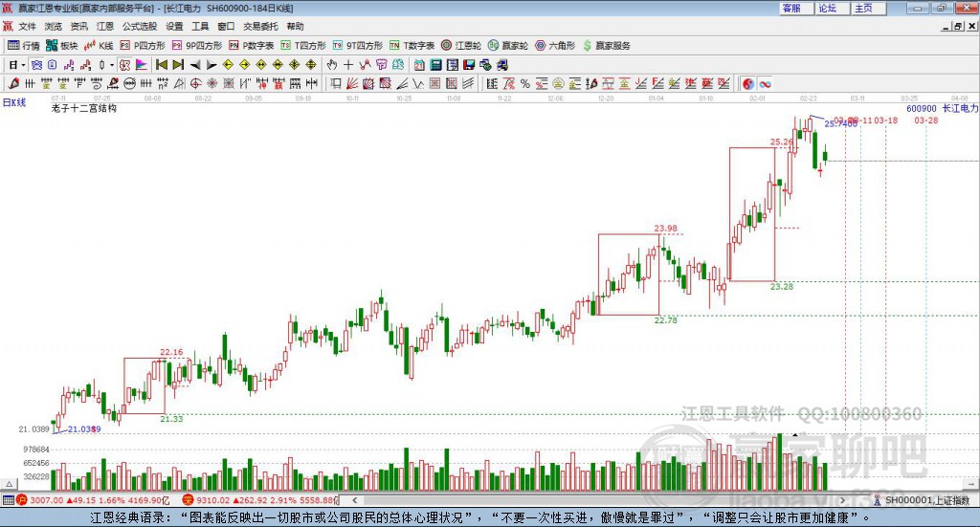Screen dimensions: 980x527
Task: Switch to the K线 candlestick chart
Action: tap(99, 46)
